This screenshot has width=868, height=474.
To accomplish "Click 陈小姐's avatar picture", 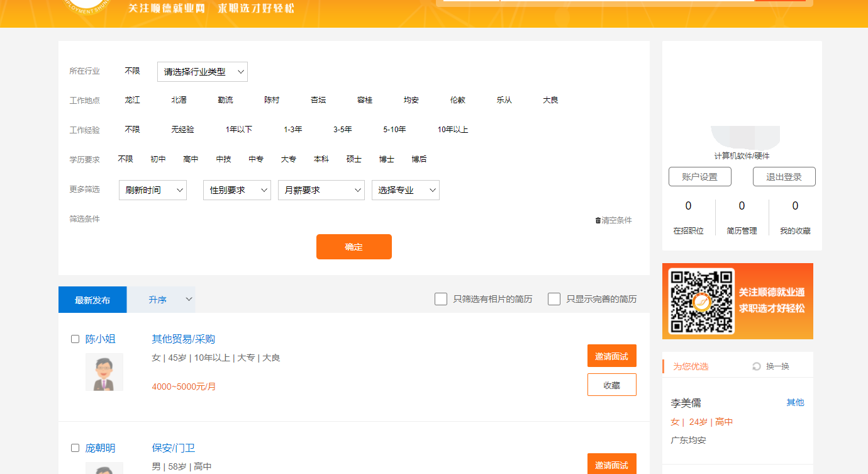I will coord(104,372).
